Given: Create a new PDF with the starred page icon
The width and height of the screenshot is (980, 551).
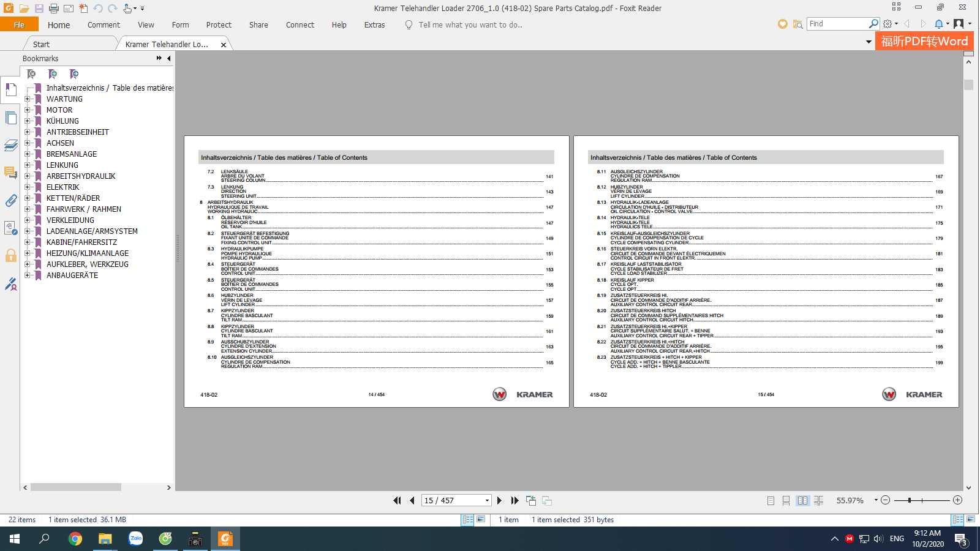Looking at the screenshot, I should coord(83,9).
